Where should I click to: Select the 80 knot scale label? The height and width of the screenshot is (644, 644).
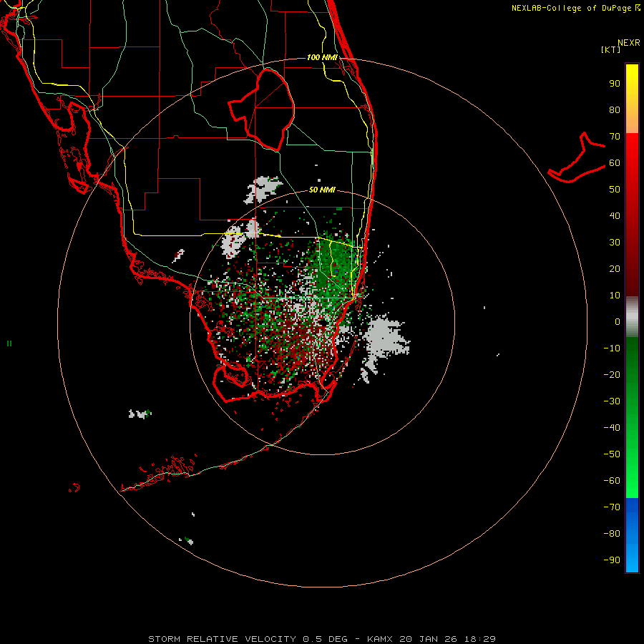[615, 110]
